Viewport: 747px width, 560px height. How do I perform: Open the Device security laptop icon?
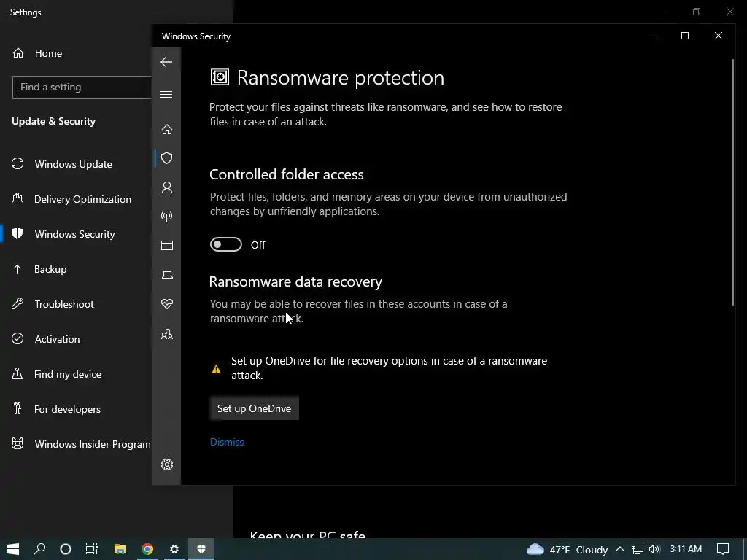pos(167,275)
